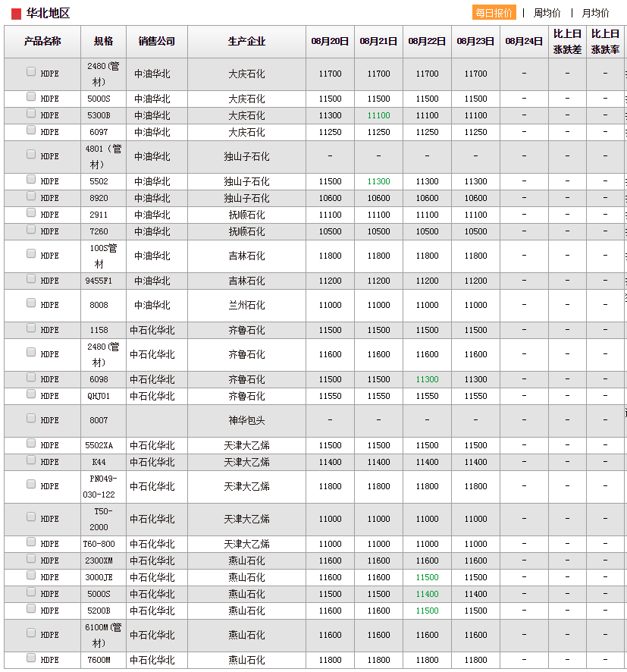
Task: Click green 11100 price in 5300B row
Action: (x=378, y=116)
